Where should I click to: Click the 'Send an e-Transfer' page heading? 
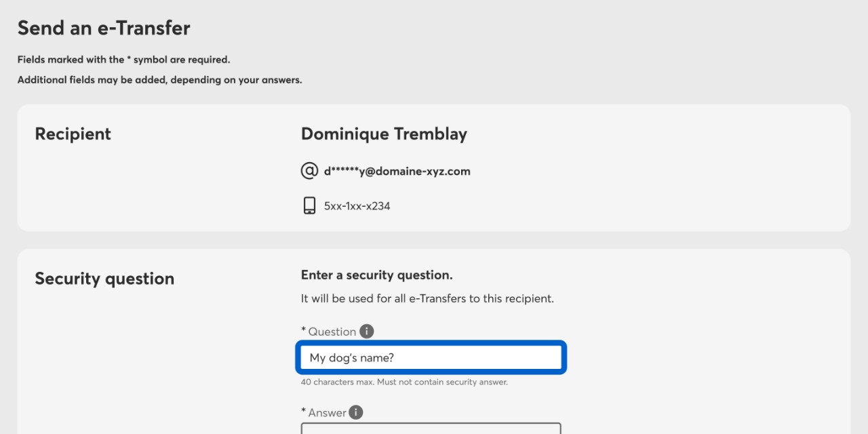(104, 28)
